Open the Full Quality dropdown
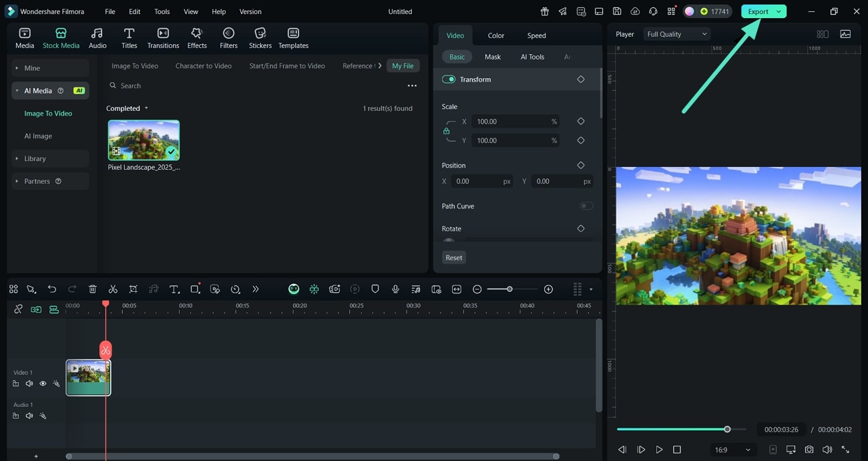868x461 pixels. pos(676,34)
